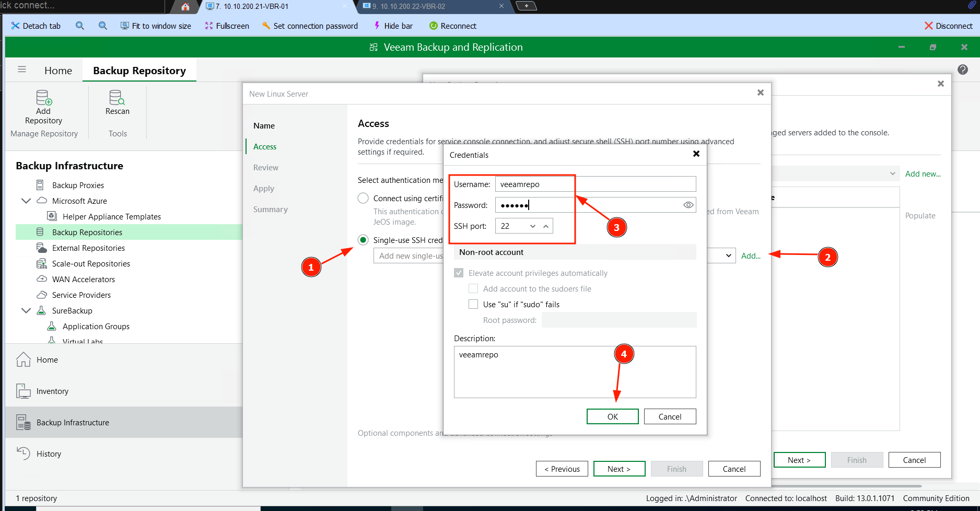Close the Credentials dialog
Viewport: 980px width, 511px height.
pyautogui.click(x=696, y=154)
